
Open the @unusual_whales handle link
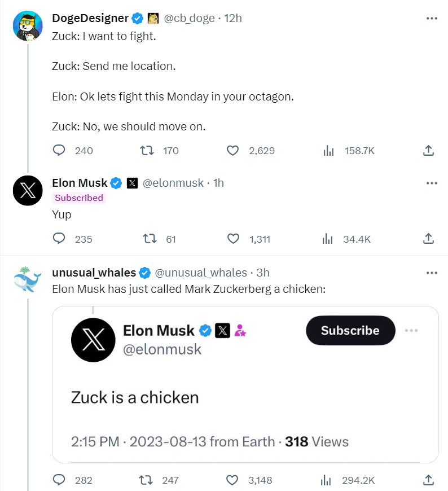(201, 273)
